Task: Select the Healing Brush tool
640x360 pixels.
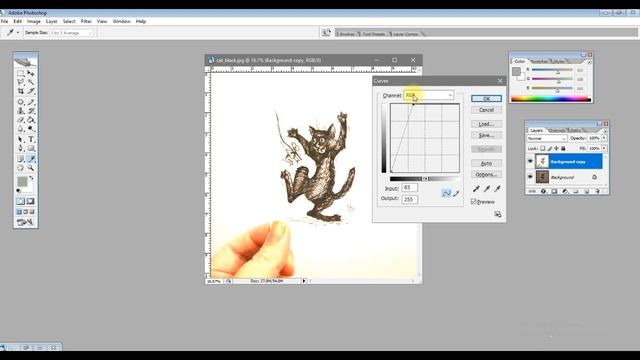Action: point(20,102)
